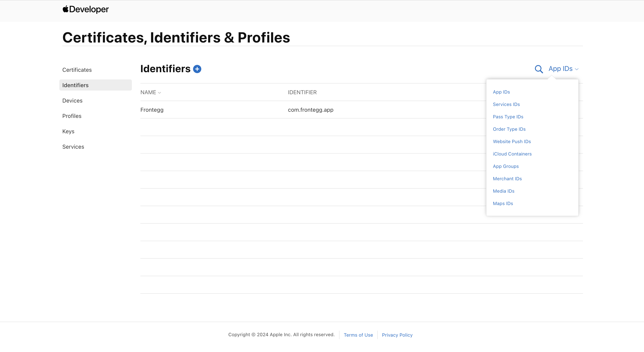Choose Merchant IDs in the dropdown

click(x=507, y=179)
